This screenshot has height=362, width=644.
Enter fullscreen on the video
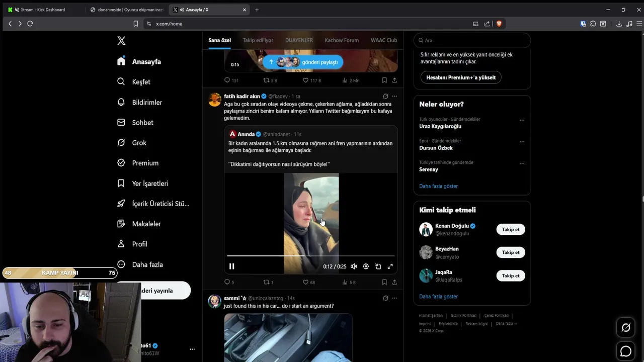pos(390,266)
